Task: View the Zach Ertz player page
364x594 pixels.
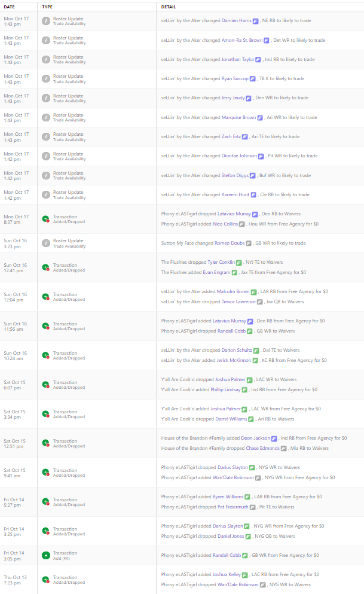Action: pyautogui.click(x=231, y=137)
